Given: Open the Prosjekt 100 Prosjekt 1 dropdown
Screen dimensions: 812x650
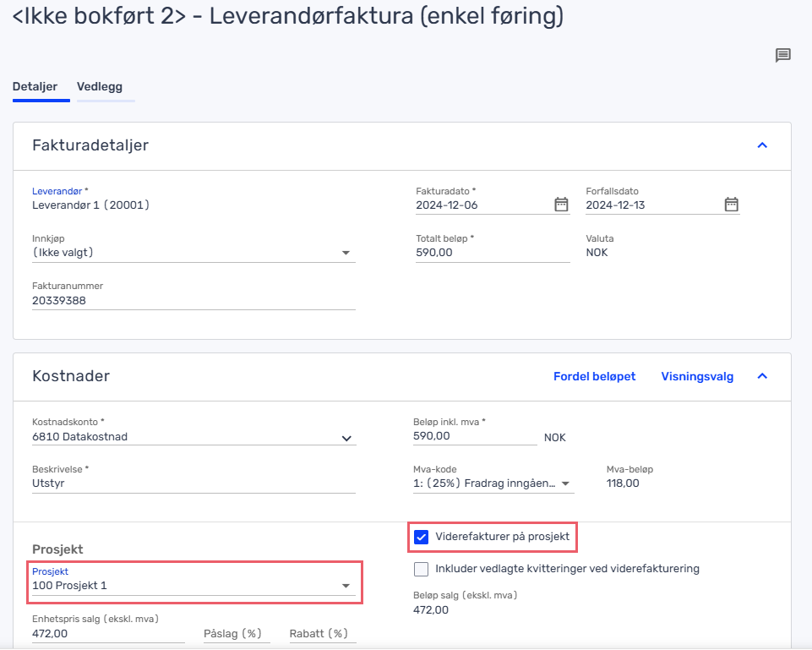Looking at the screenshot, I should (193, 586).
